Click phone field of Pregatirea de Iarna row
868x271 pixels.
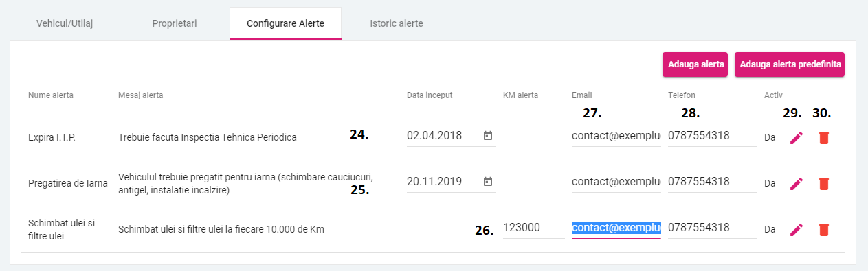click(x=709, y=182)
